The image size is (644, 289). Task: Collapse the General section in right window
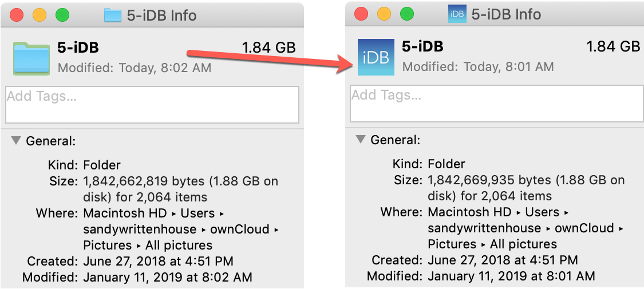[361, 140]
